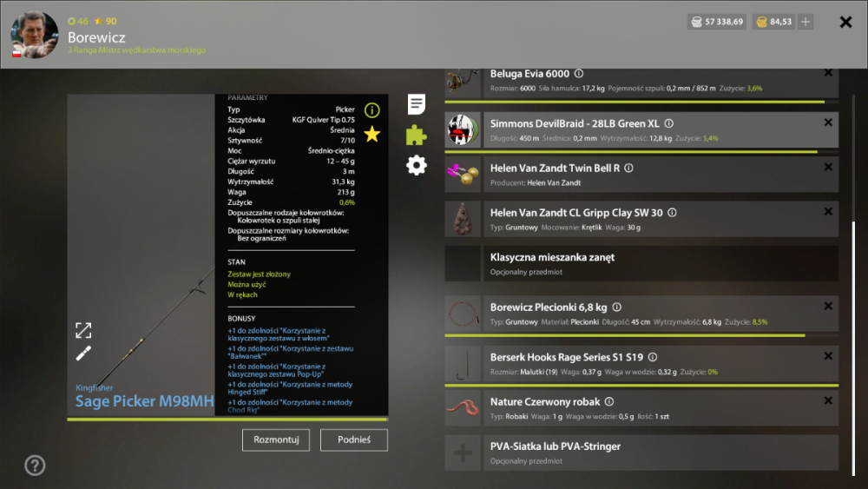Remove Berserk Hooks Rage Series hook
The image size is (868, 489).
828,356
